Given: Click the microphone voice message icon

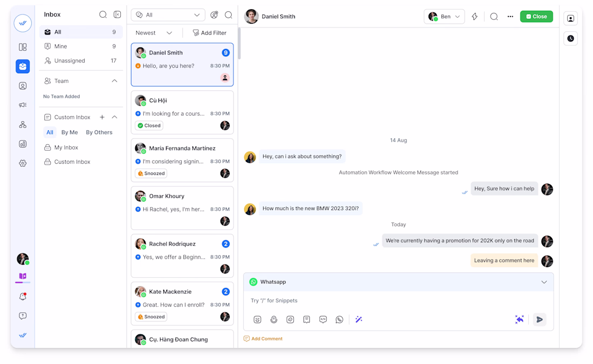Looking at the screenshot, I should pyautogui.click(x=274, y=319).
